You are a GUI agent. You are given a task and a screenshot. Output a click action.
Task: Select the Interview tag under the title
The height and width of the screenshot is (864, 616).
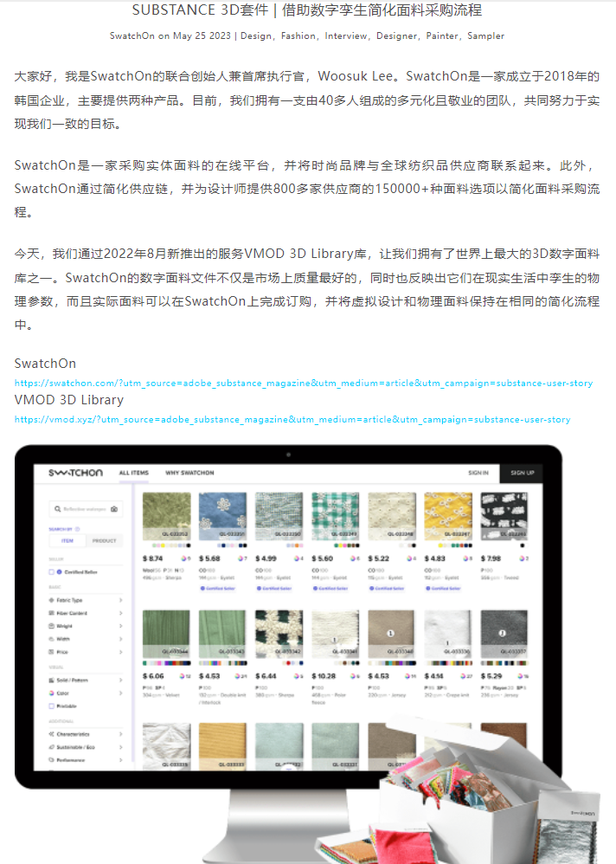tap(346, 35)
